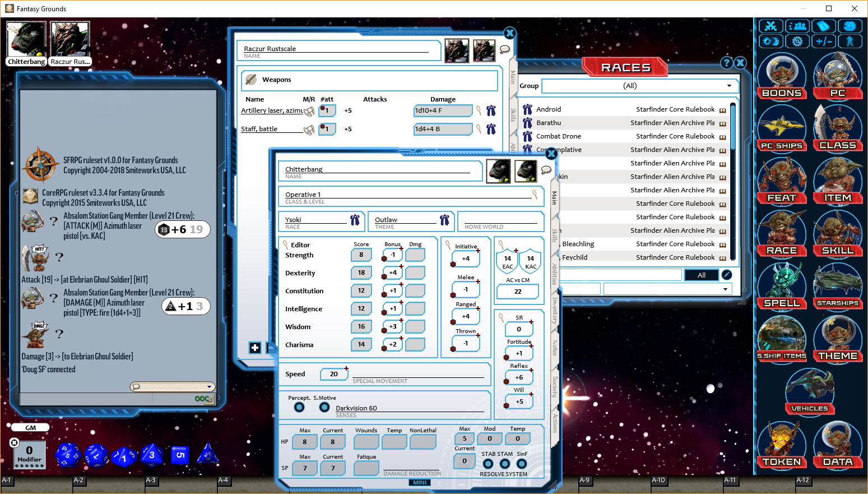Screen dimensions: 868x494
Task: Toggle the Perception sense radio button
Action: tap(299, 407)
